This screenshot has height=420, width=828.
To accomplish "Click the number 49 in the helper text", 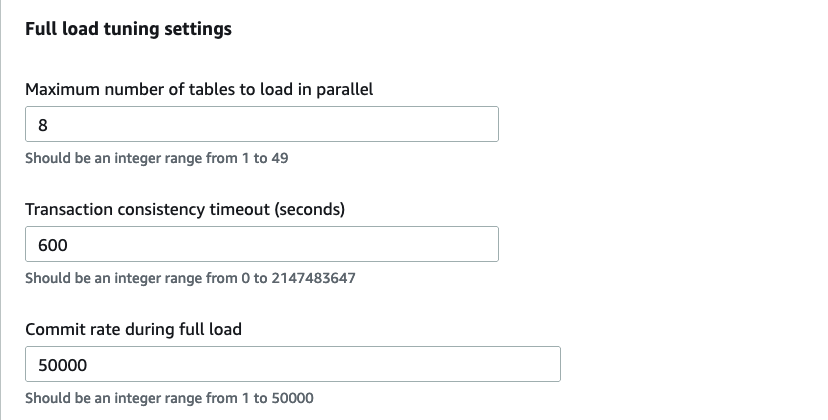I will coord(280,158).
